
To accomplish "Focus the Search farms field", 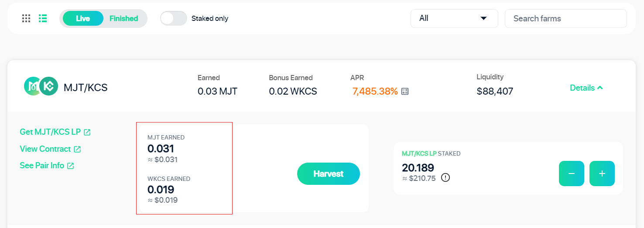I will tap(566, 18).
